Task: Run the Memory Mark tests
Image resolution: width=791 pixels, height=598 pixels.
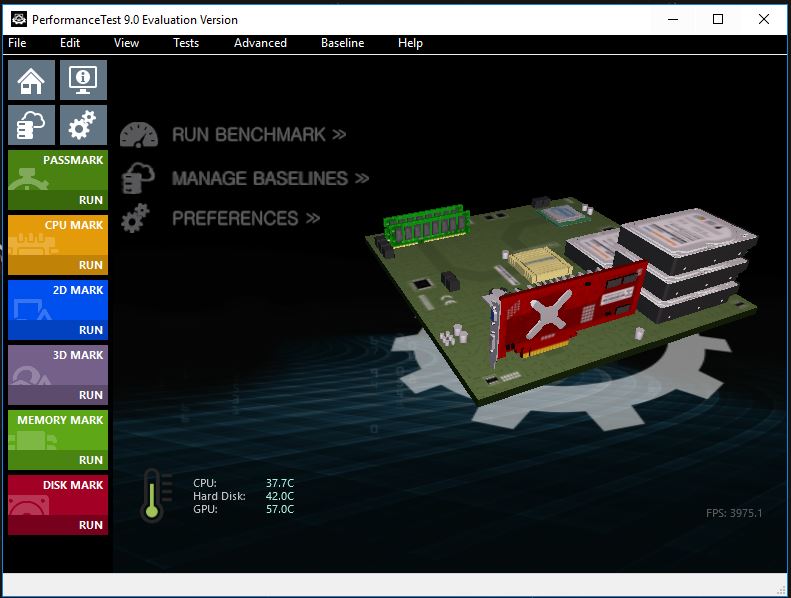Action: (x=91, y=460)
